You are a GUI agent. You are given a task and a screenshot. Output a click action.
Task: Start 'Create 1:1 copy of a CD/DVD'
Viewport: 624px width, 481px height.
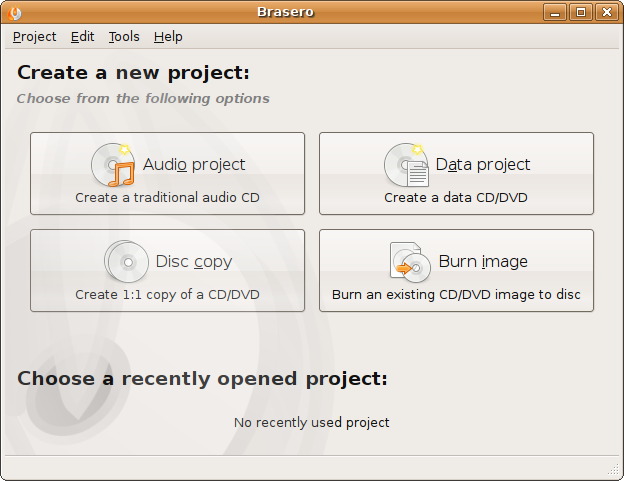pos(167,295)
